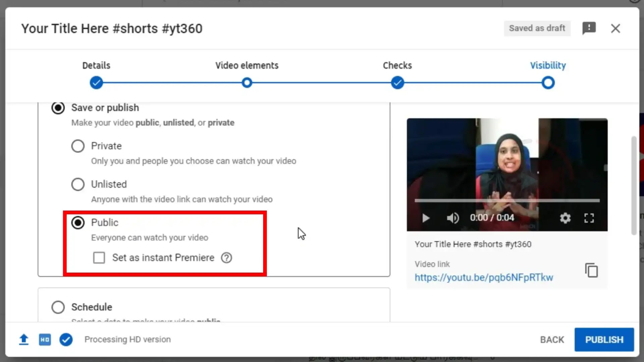Screen dimensions: 644x362
Task: Play the preview video
Action: coord(426,218)
